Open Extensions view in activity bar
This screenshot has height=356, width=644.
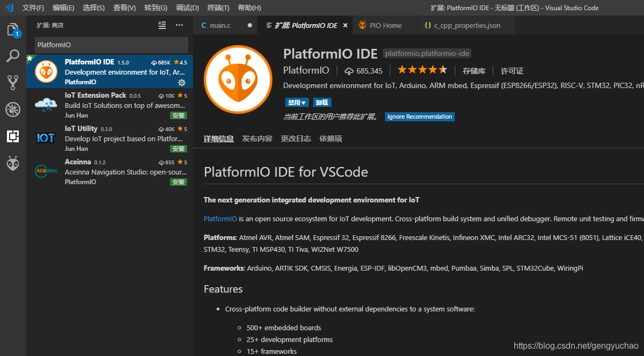coord(13,136)
